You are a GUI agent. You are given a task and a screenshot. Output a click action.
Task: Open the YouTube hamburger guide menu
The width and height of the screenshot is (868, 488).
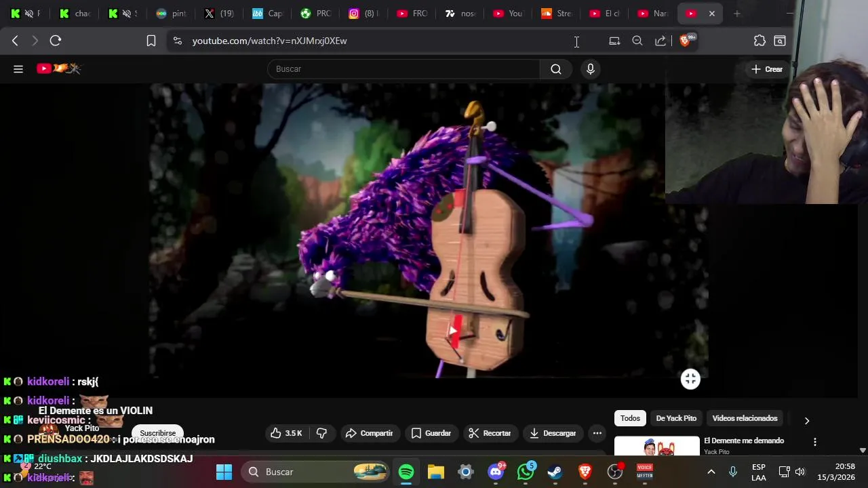(18, 68)
